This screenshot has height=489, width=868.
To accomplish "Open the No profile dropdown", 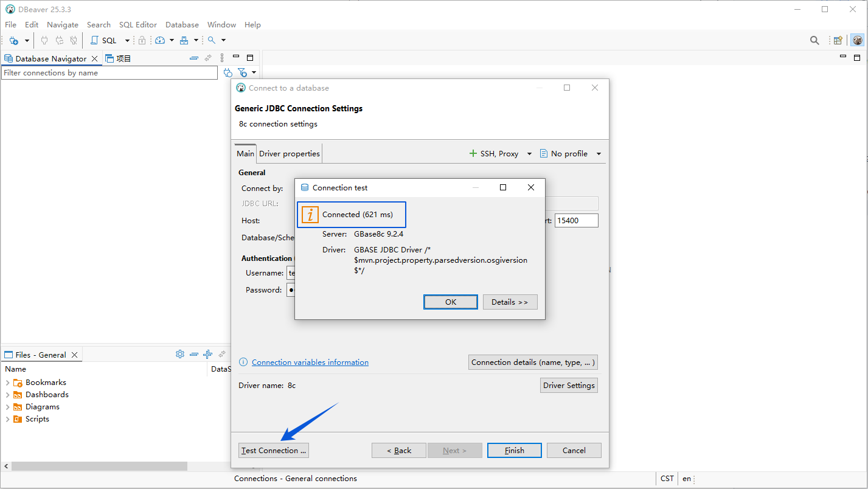I will (x=599, y=154).
